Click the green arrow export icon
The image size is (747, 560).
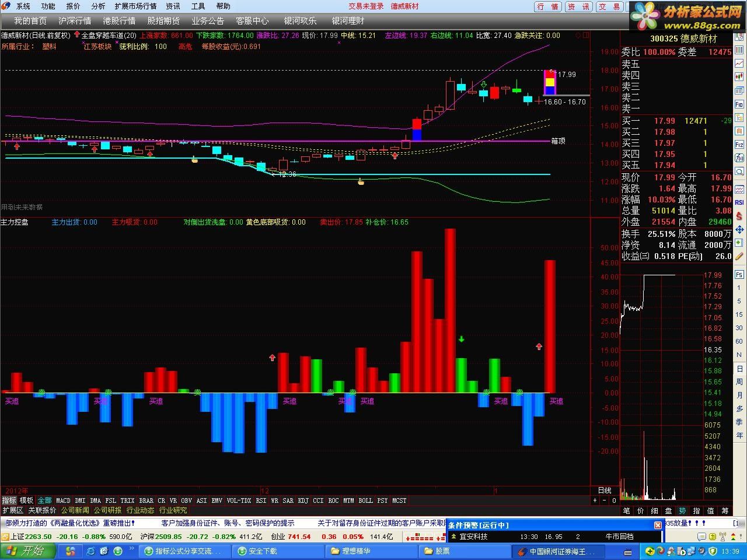(739, 243)
